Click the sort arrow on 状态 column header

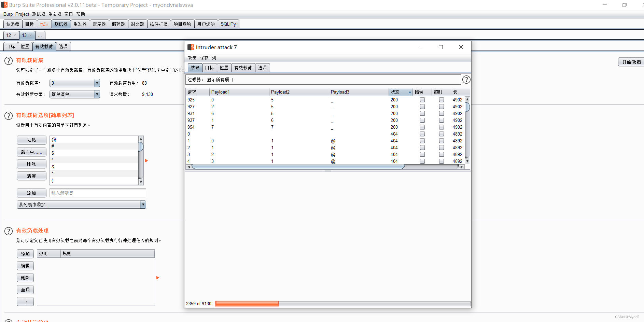[x=410, y=92]
